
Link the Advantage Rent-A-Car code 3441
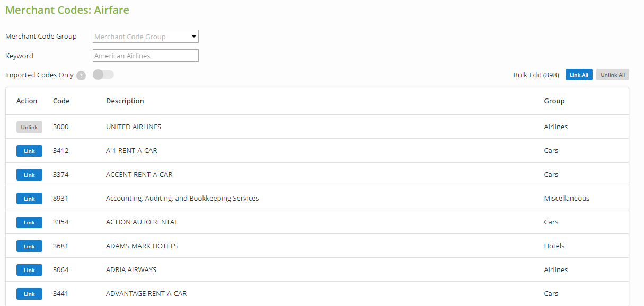coord(29,294)
